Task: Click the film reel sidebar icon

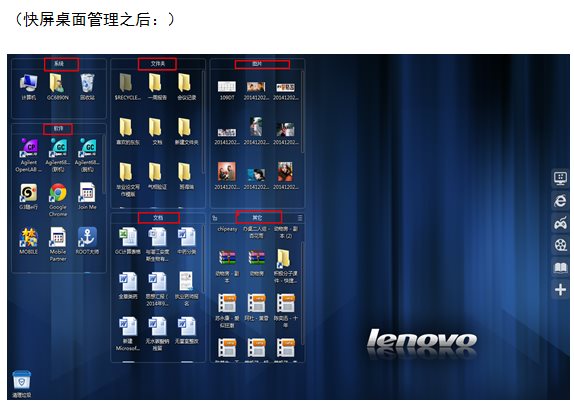Action: 560,245
